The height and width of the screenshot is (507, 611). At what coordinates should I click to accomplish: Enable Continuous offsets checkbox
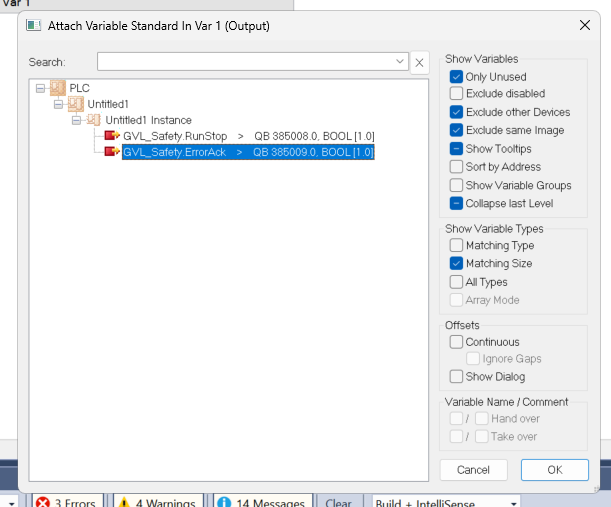pos(456,342)
